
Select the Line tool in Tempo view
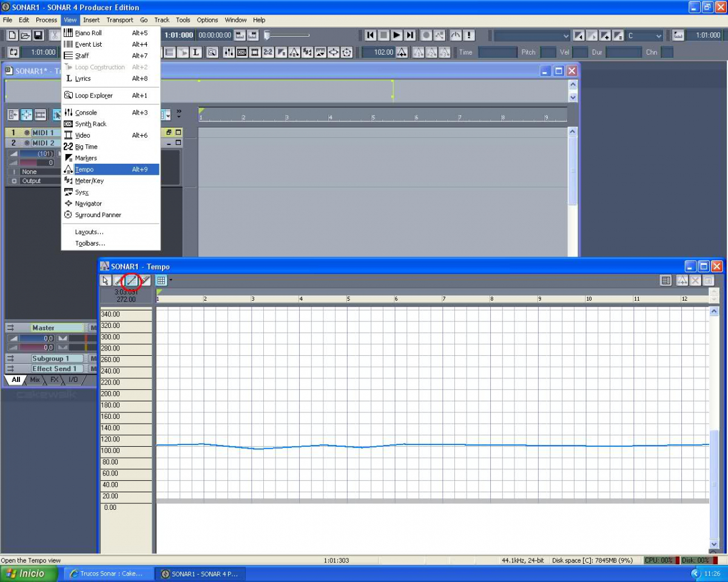[132, 281]
